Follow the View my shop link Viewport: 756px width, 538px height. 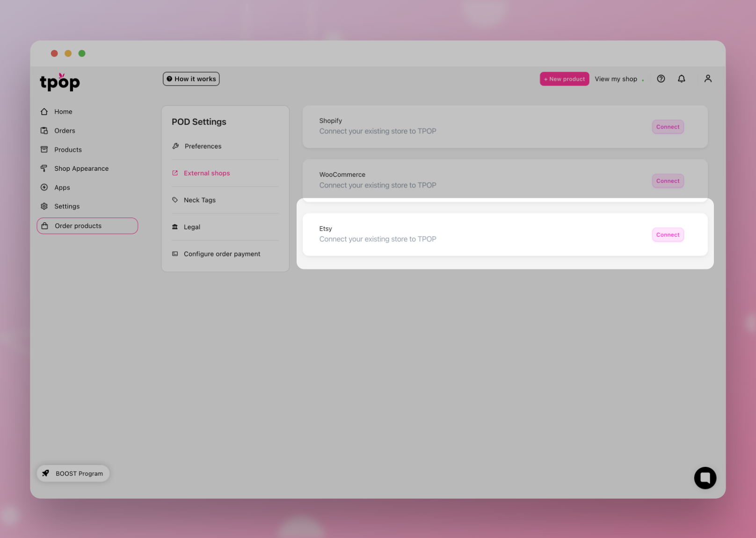click(616, 79)
